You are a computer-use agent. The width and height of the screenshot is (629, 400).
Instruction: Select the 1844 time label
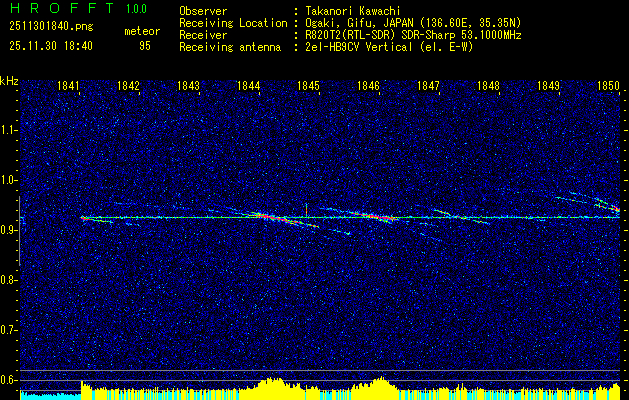click(x=248, y=86)
